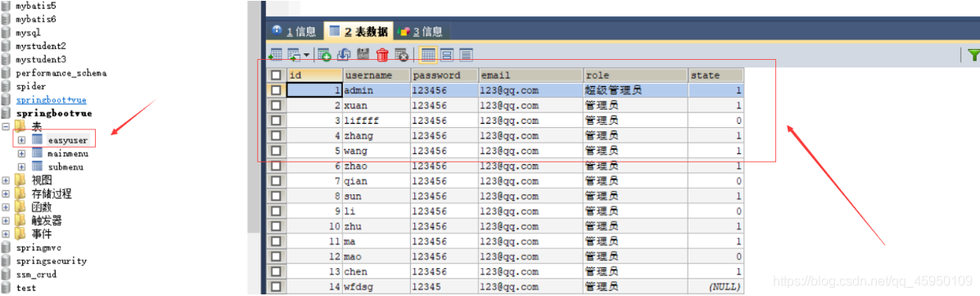Click the email column header

point(531,75)
